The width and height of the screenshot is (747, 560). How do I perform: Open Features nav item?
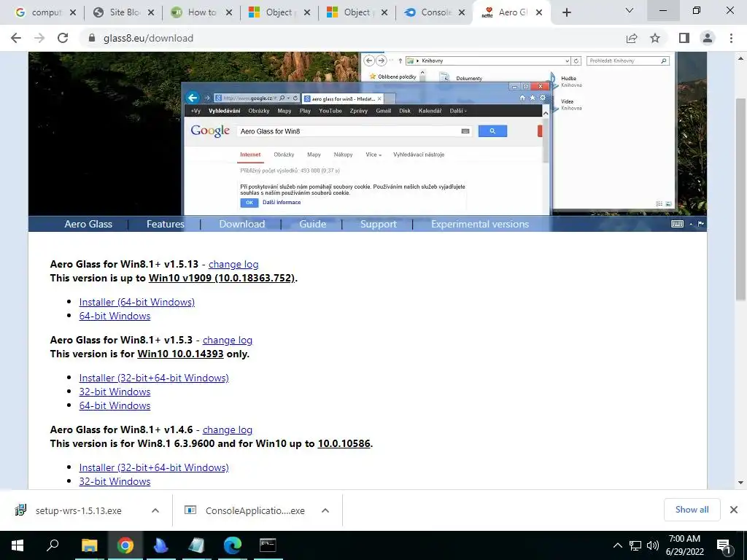166,224
